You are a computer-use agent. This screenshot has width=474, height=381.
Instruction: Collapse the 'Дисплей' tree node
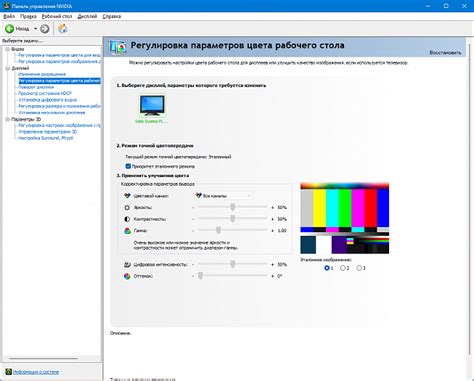7,68
